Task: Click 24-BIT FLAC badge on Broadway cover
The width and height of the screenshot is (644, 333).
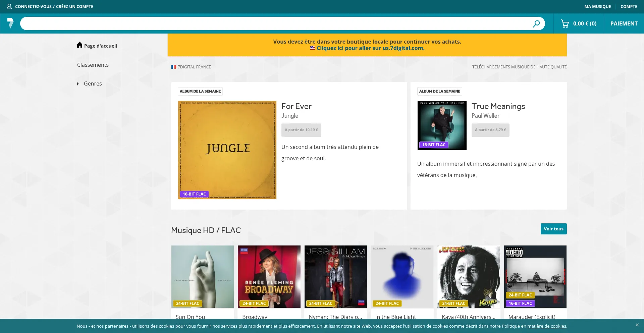Action: pos(254,303)
